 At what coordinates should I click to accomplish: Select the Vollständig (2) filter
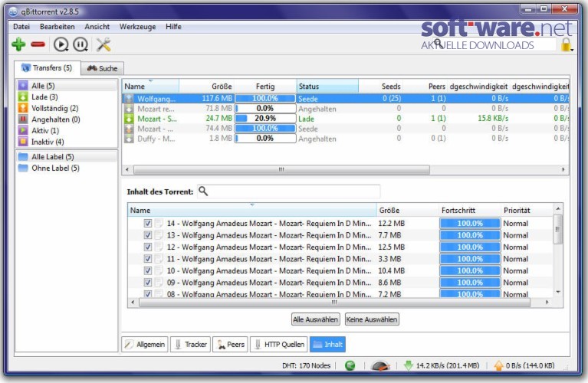(67, 108)
